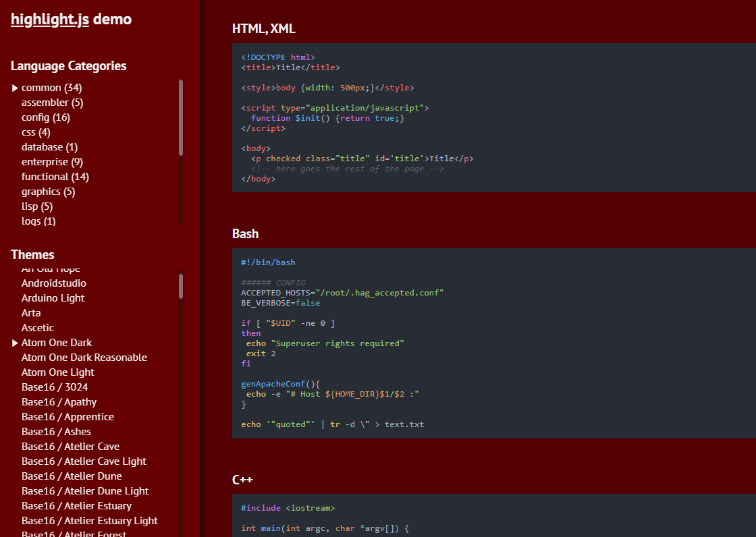The width and height of the screenshot is (756, 537).
Task: Click the int main(int argc line
Action: click(325, 528)
